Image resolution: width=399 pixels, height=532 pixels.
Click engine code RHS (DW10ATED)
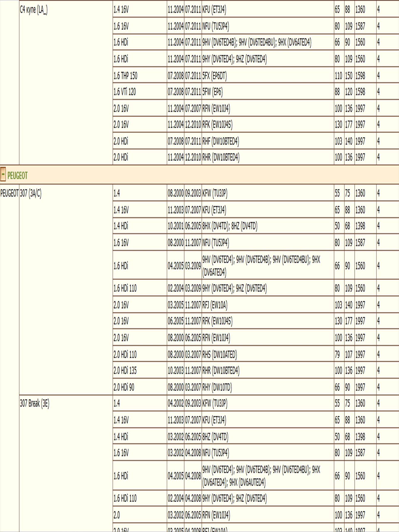click(x=220, y=354)
